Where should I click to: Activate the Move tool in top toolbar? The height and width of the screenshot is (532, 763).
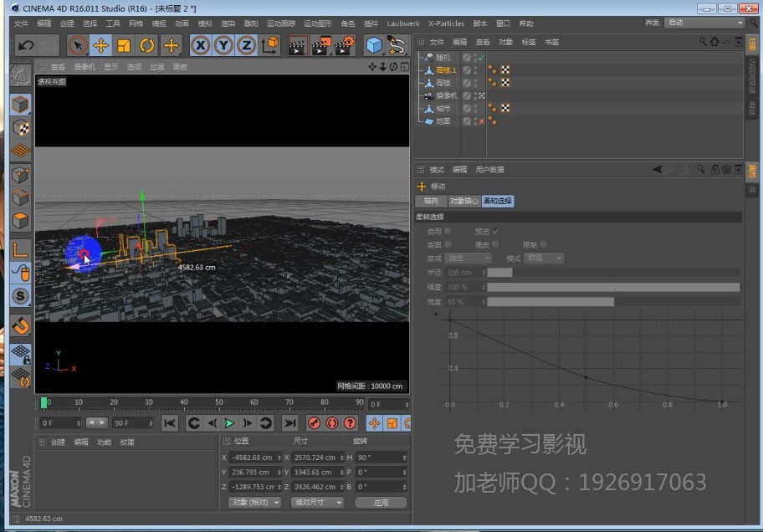pos(100,46)
